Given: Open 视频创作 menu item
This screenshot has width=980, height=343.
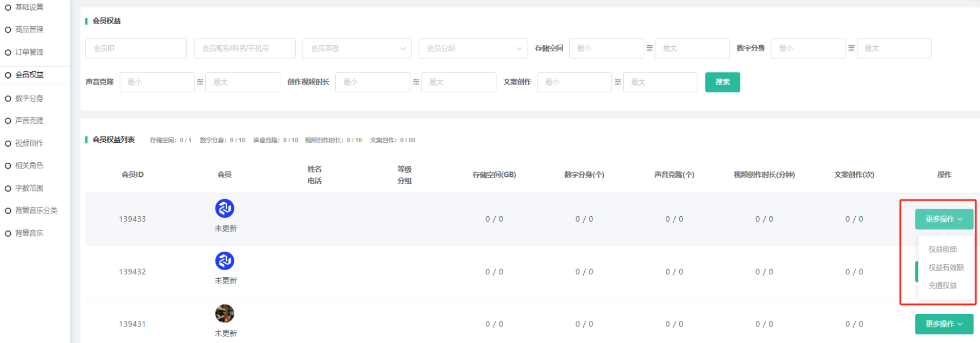Looking at the screenshot, I should pos(29,143).
